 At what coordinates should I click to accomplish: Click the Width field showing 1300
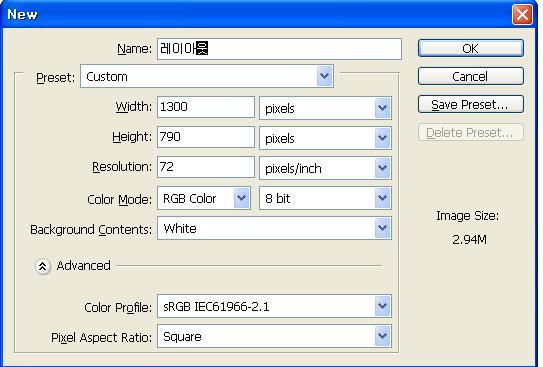[206, 107]
